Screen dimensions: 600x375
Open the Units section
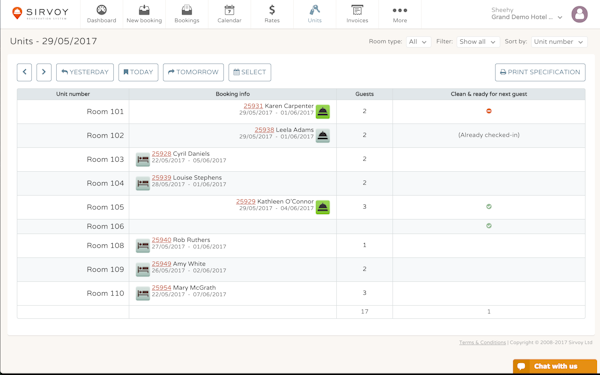[x=315, y=14]
